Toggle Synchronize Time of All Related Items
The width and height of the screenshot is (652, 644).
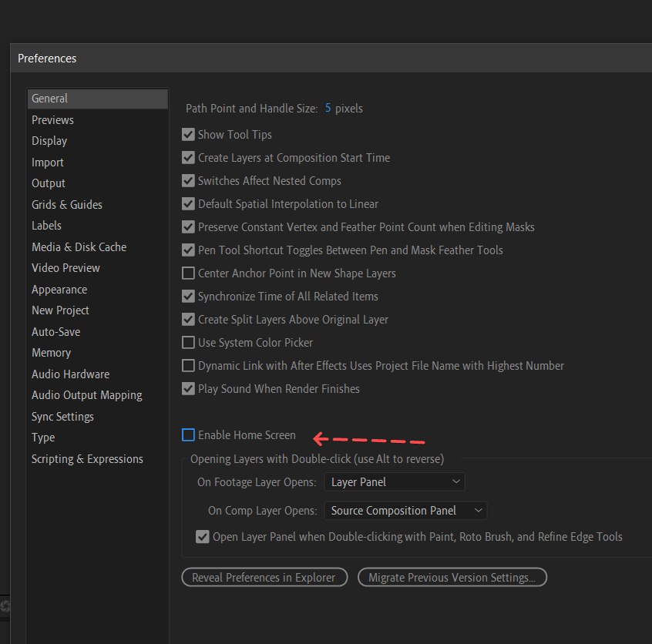[188, 297]
